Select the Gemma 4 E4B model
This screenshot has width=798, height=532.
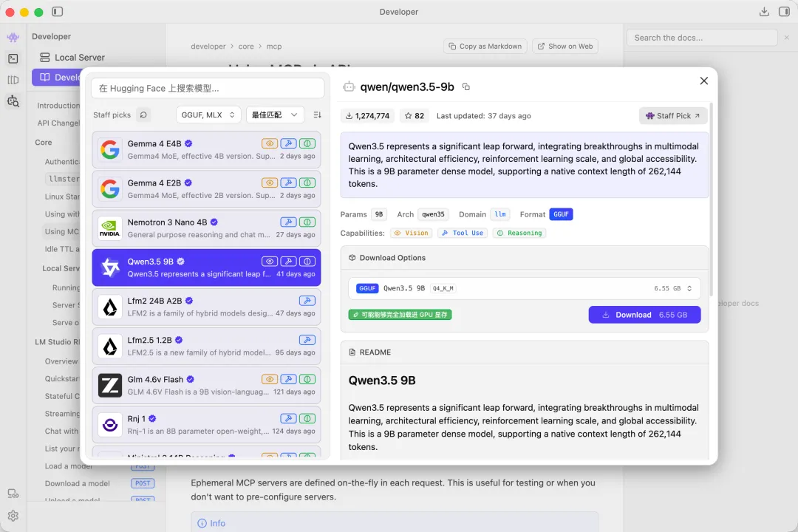207,150
